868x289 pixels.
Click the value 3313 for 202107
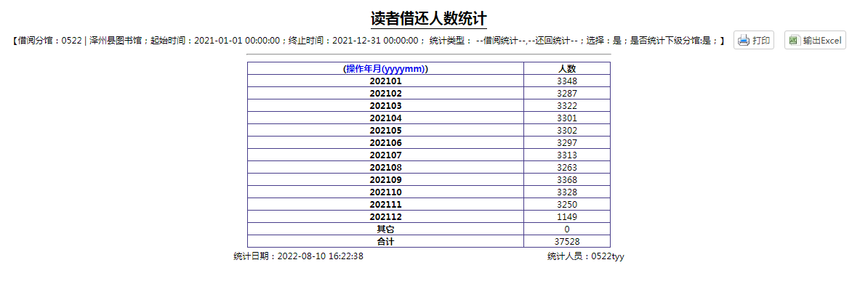pos(567,155)
